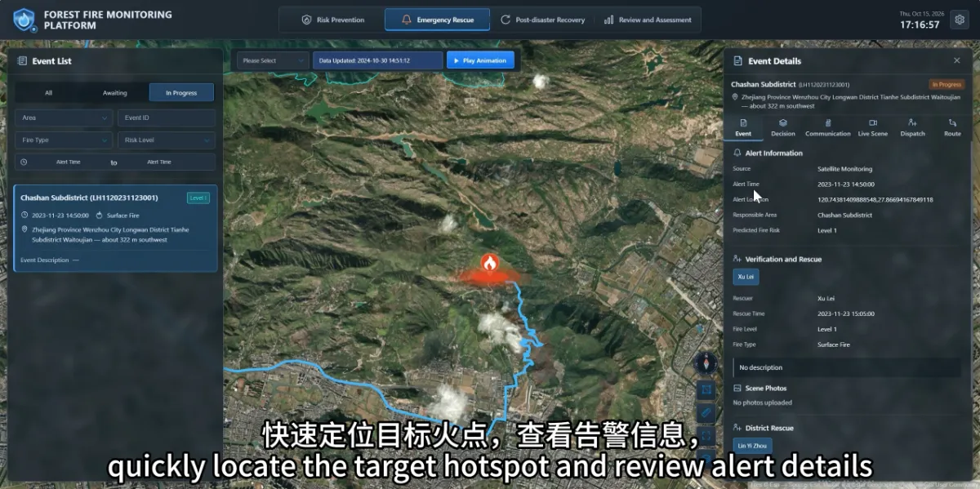Switch to the Event detail tab
This screenshot has height=489, width=980.
[743, 128]
